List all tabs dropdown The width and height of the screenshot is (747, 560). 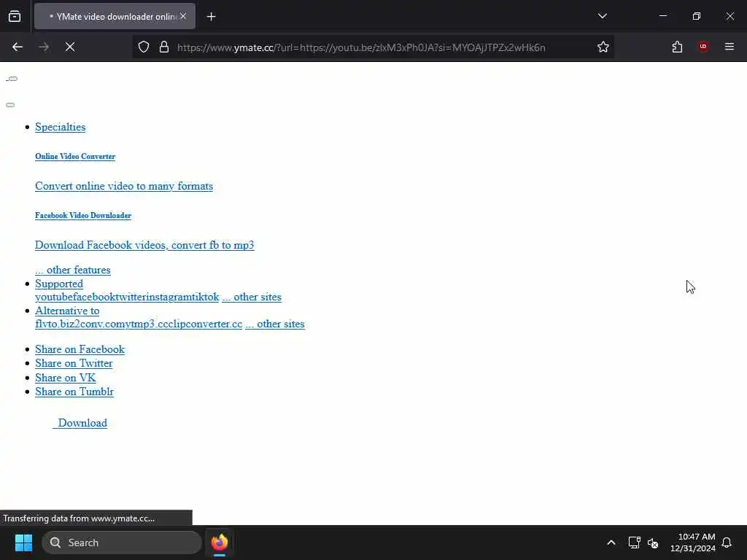602,16
